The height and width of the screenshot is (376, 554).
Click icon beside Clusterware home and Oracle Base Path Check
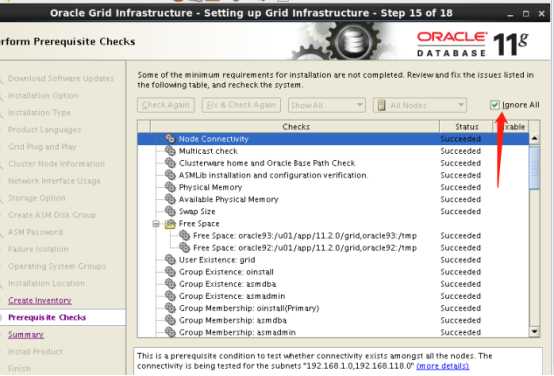pos(170,163)
